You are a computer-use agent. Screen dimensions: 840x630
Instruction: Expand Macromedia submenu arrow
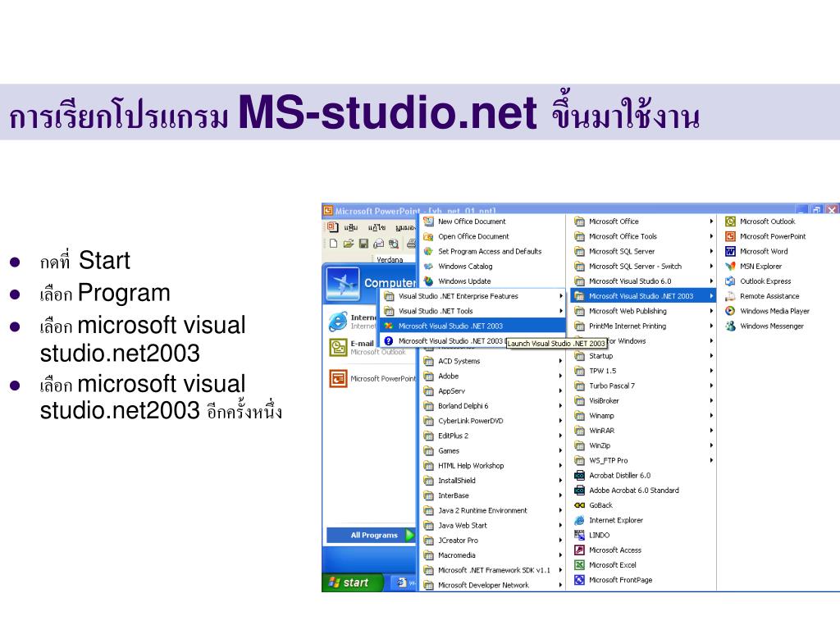560,555
